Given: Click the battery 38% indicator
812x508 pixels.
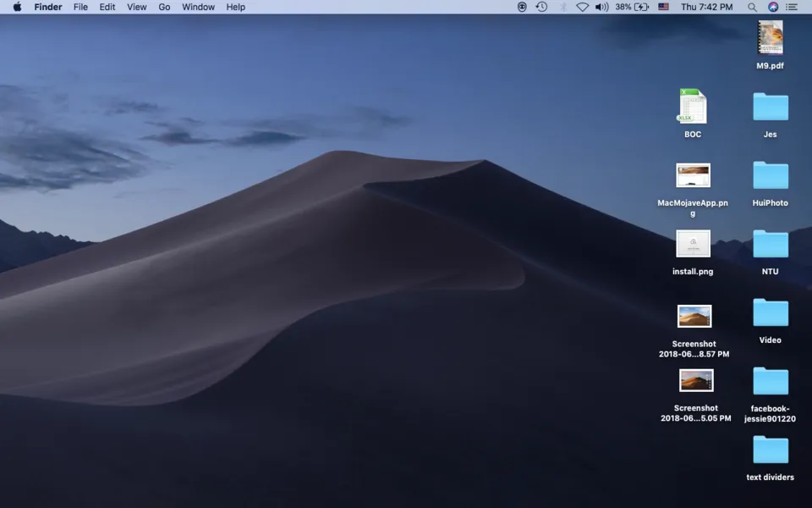Looking at the screenshot, I should click(x=632, y=7).
